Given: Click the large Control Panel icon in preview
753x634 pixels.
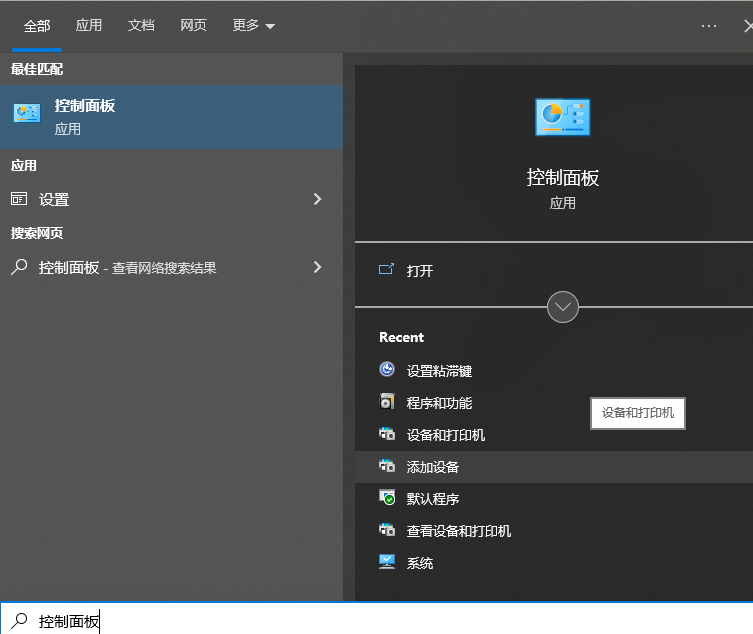Looking at the screenshot, I should [562, 118].
